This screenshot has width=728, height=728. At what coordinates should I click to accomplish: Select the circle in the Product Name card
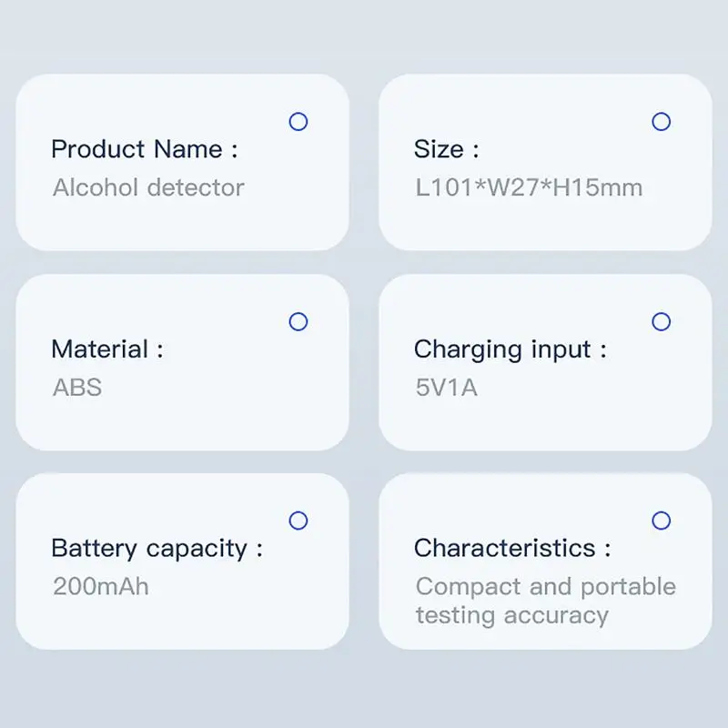coord(298,121)
